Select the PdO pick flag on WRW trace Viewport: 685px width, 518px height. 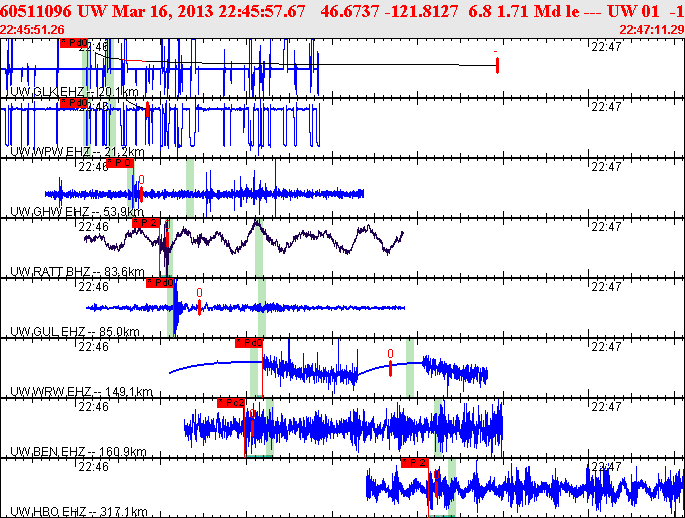click(x=249, y=343)
